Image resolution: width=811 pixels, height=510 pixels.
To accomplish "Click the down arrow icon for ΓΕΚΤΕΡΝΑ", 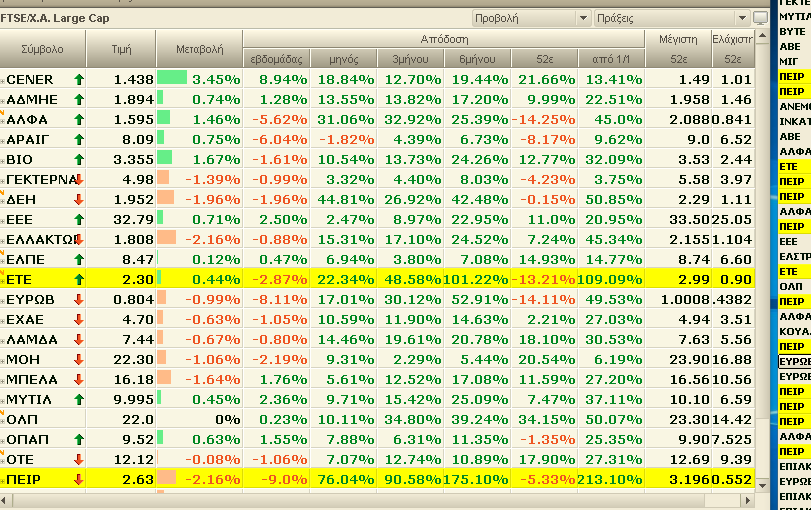I will (79, 179).
